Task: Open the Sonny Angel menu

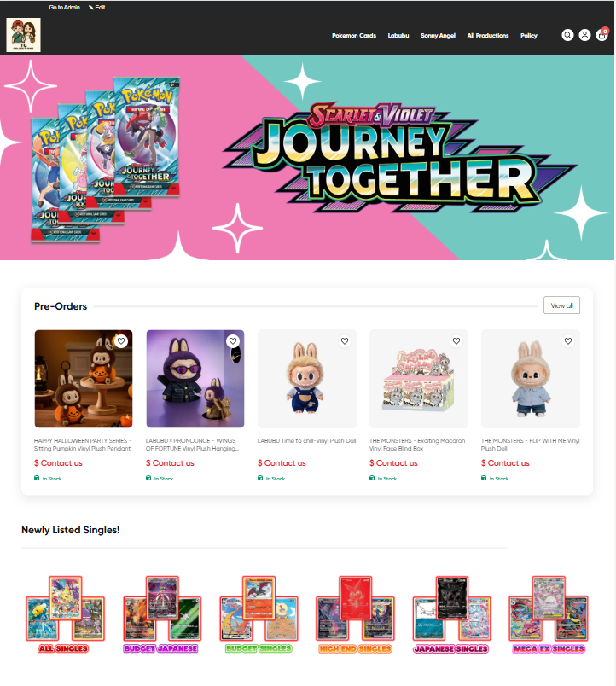Action: click(438, 36)
